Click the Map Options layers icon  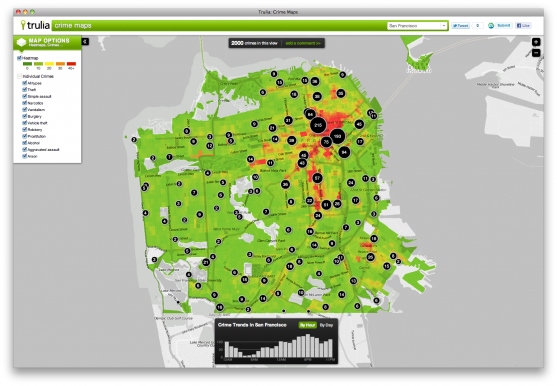[x=21, y=42]
